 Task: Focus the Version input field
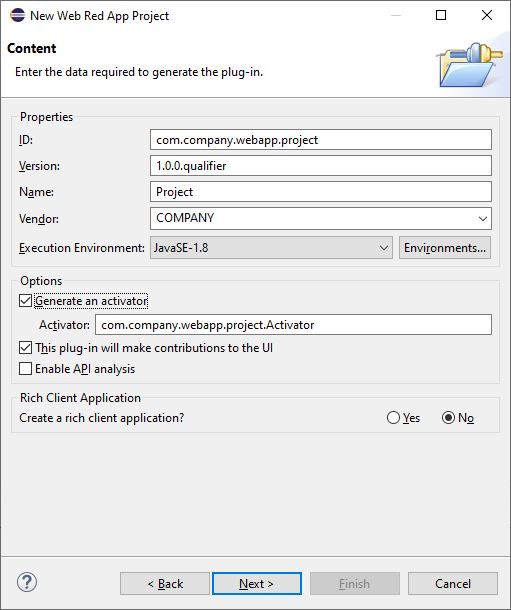click(321, 166)
